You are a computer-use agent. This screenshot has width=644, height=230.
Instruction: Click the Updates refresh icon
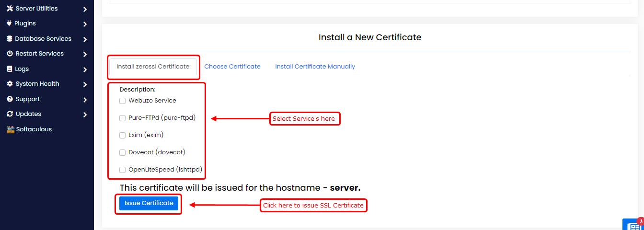pos(10,114)
